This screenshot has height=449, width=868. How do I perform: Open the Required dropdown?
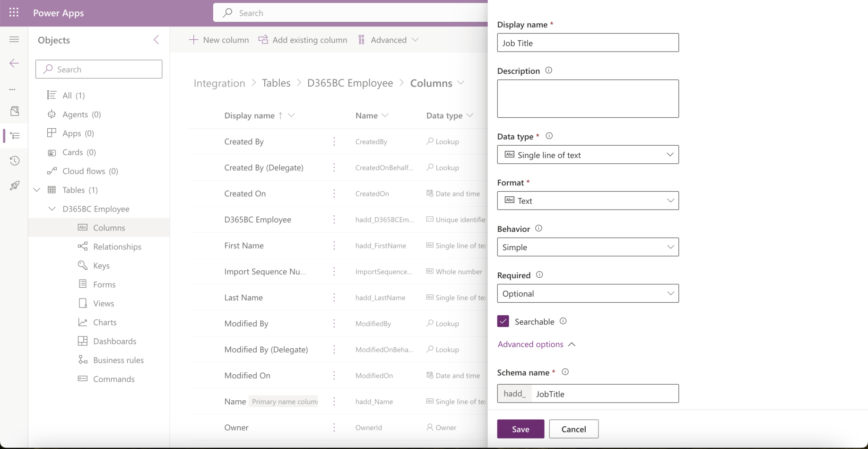click(x=588, y=293)
